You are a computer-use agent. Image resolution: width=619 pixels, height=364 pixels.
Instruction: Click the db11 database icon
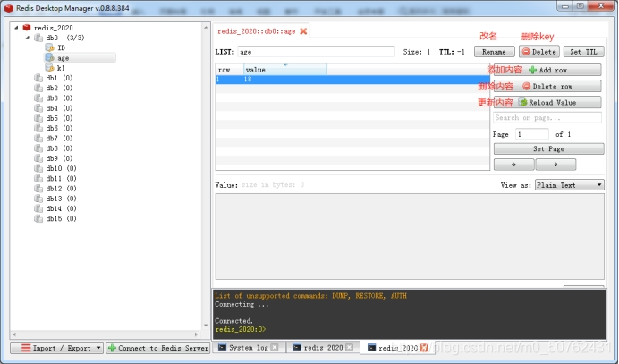point(38,179)
